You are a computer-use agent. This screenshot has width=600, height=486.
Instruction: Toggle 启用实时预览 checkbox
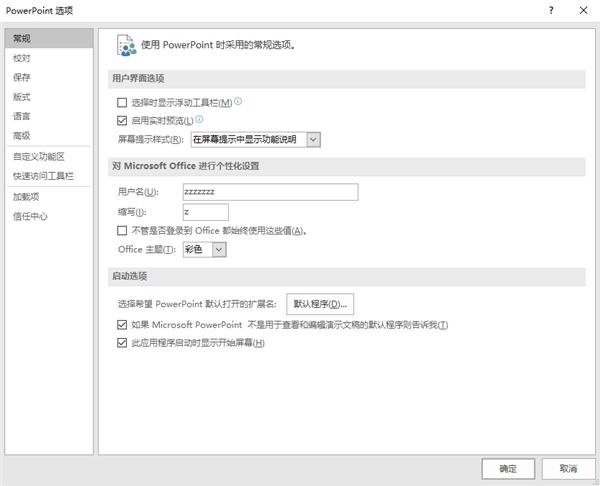point(122,121)
